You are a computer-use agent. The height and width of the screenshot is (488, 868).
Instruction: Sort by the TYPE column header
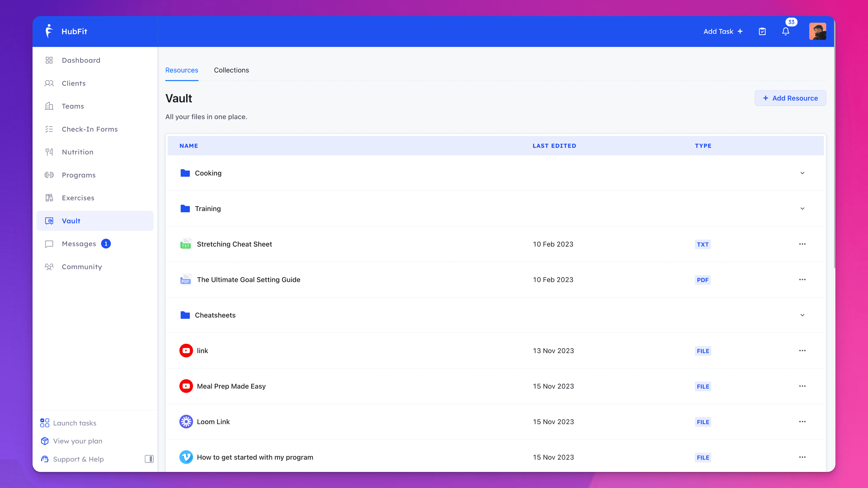tap(703, 146)
